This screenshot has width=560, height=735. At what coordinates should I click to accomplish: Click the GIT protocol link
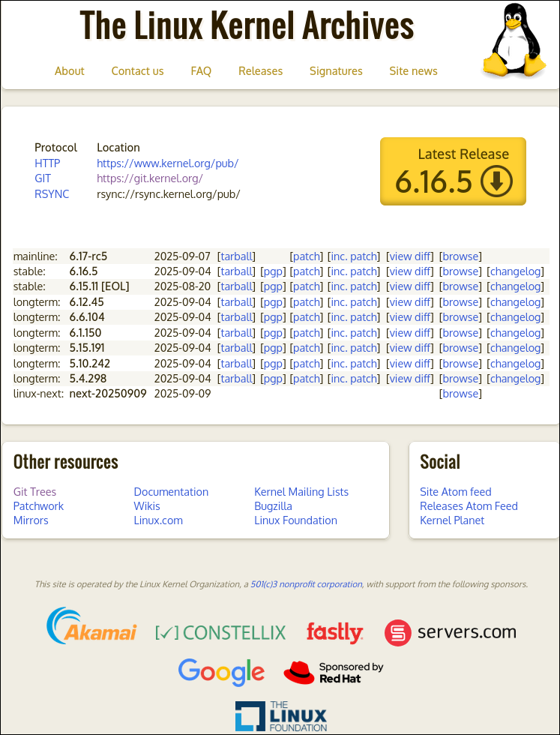point(43,178)
